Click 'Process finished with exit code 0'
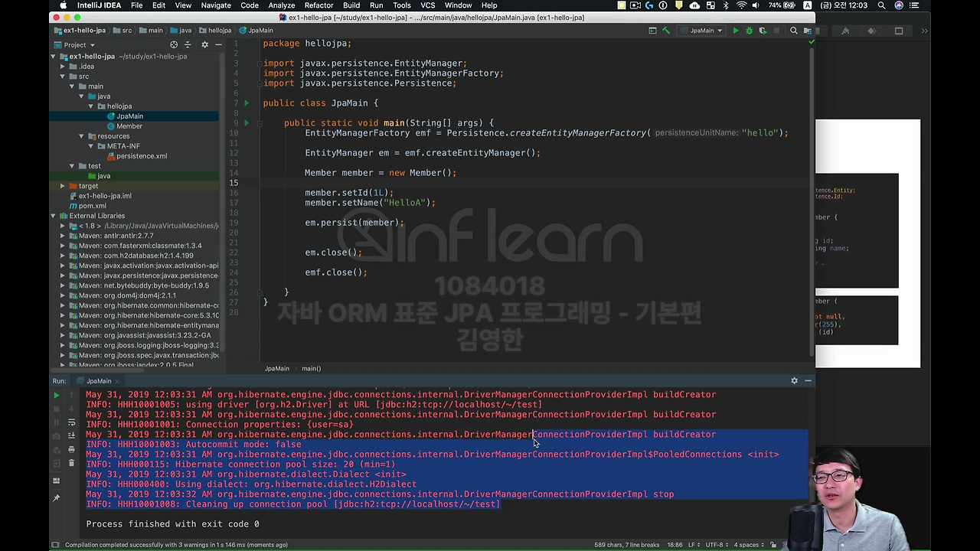Image resolution: width=980 pixels, height=551 pixels. pos(172,524)
